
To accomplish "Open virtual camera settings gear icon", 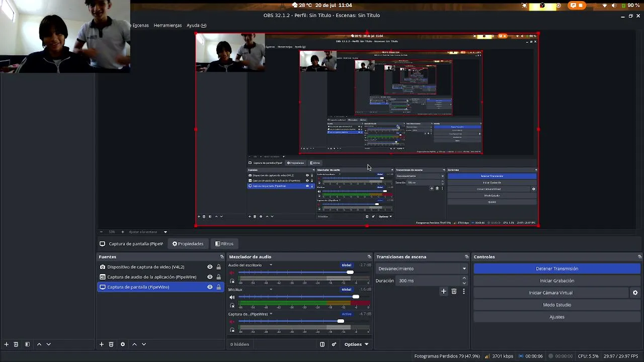I will coord(635,293).
